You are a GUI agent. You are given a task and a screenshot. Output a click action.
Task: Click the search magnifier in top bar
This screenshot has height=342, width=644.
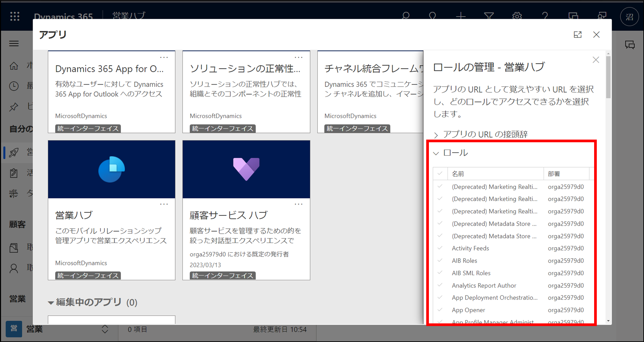(406, 16)
